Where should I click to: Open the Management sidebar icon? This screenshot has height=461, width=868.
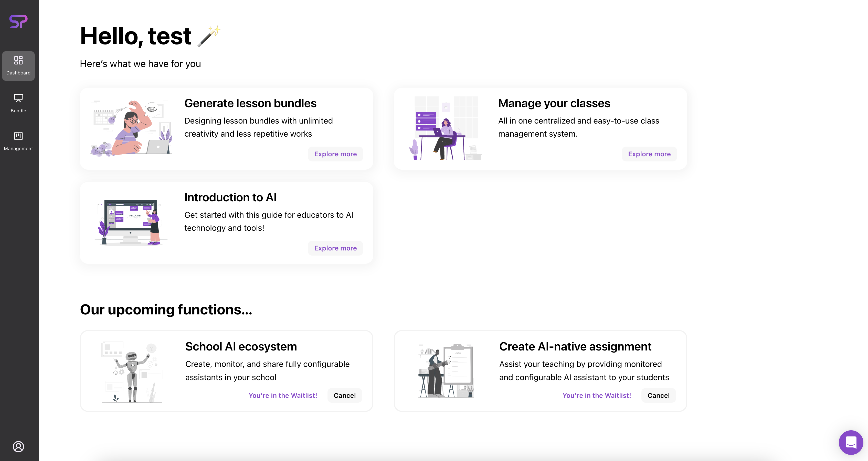point(18,141)
